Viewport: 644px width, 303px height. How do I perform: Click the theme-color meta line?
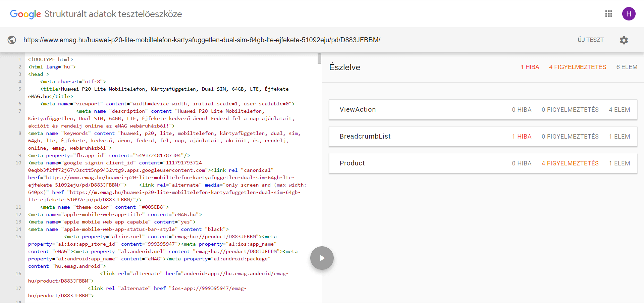[104, 207]
